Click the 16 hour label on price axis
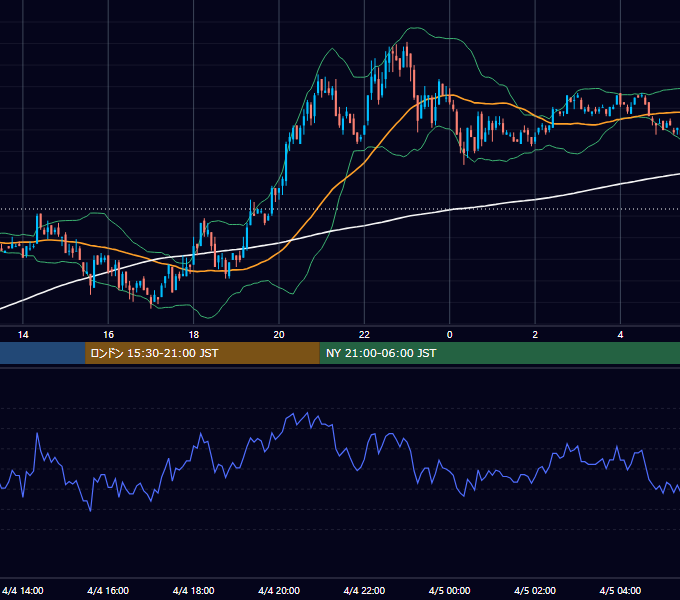The image size is (680, 600). click(108, 335)
